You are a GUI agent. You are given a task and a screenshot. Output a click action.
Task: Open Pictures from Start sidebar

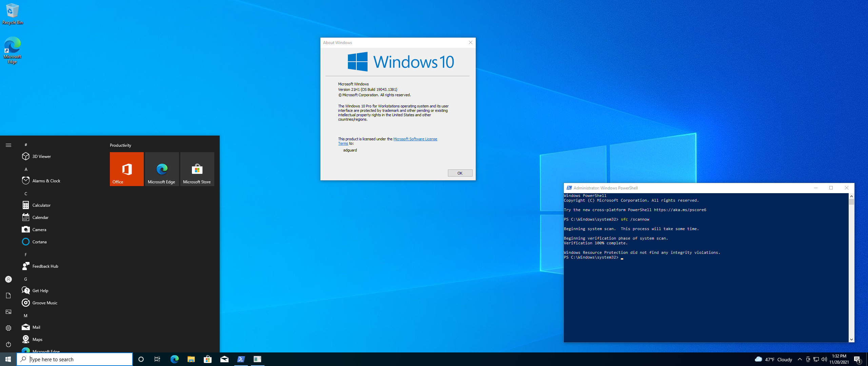coord(8,312)
